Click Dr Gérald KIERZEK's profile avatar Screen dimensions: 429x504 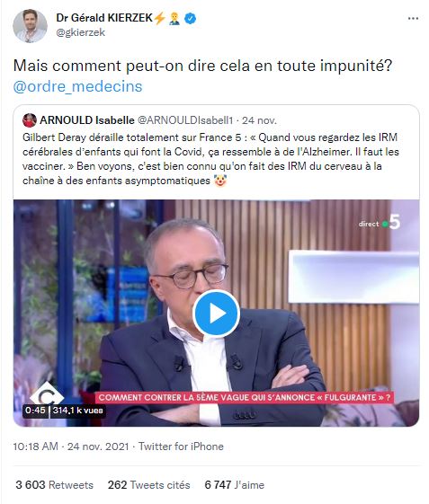(x=30, y=26)
